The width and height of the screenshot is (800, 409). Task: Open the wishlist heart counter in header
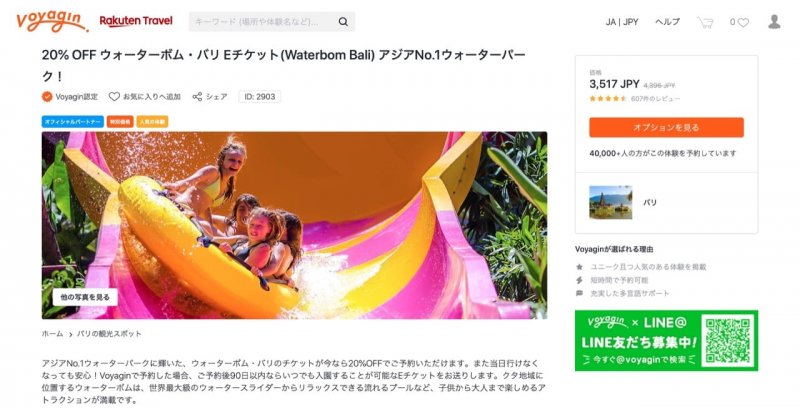tap(739, 22)
